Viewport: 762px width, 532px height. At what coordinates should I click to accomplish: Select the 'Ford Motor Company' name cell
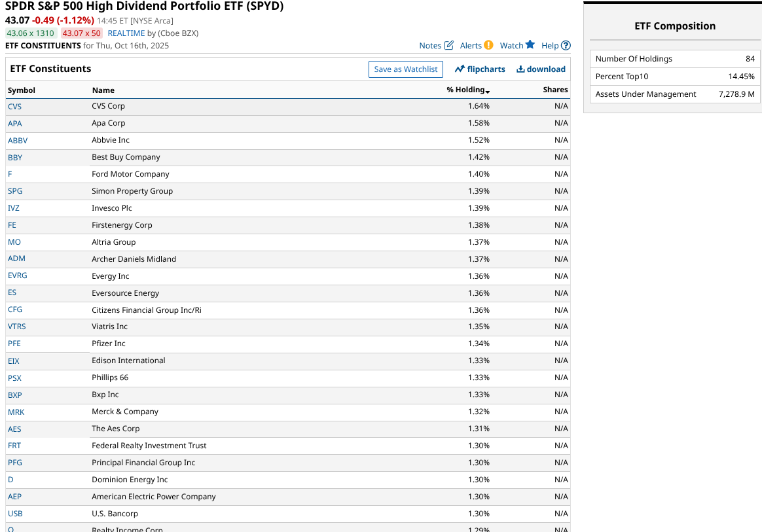pos(131,174)
